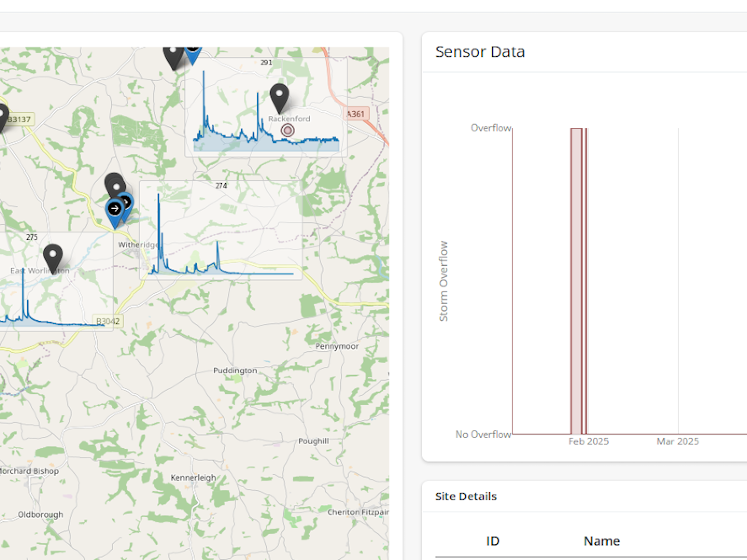Image resolution: width=747 pixels, height=560 pixels.
Task: Click the wide overflow bar in the chart
Action: pos(576,280)
